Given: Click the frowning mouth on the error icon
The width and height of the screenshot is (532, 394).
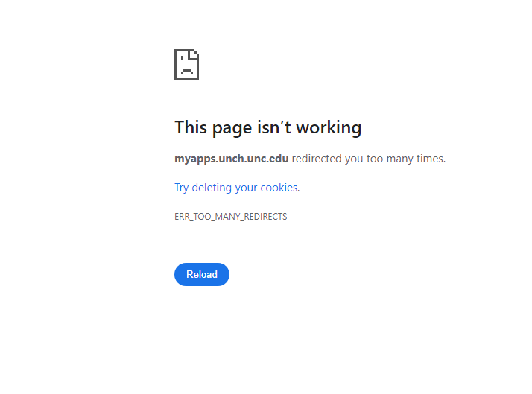Looking at the screenshot, I should coord(187,71).
